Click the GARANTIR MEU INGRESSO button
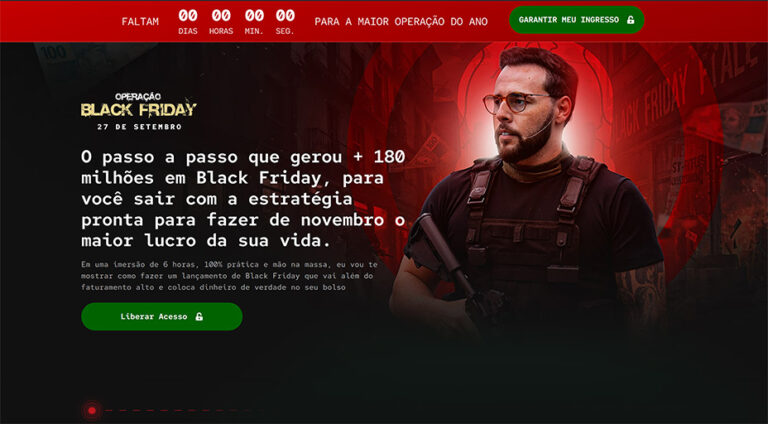 coord(576,20)
